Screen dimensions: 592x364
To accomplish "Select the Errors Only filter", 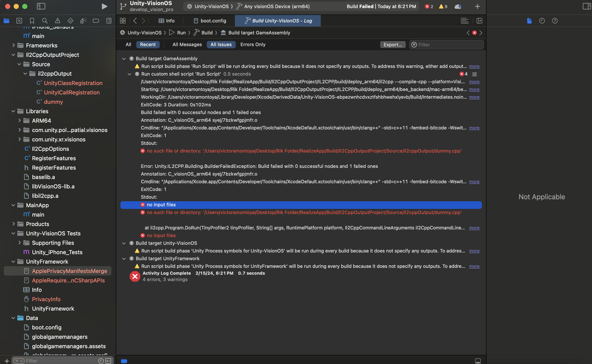I will [x=253, y=44].
